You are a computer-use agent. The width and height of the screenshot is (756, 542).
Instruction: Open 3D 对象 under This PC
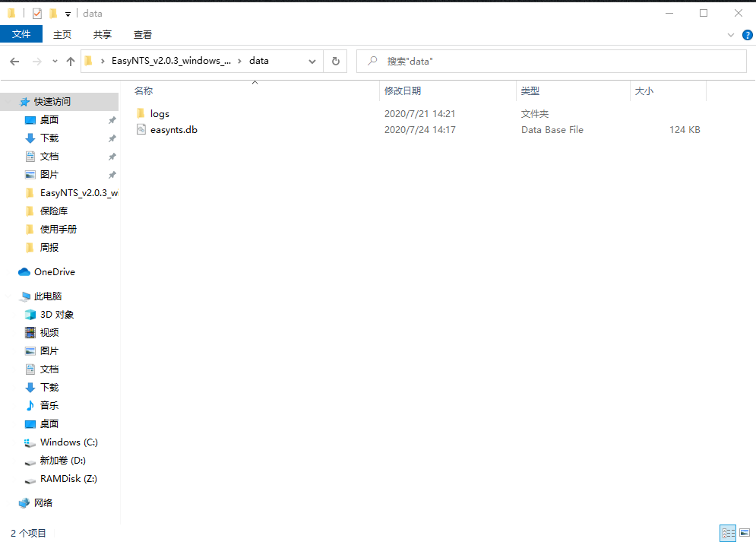57,315
